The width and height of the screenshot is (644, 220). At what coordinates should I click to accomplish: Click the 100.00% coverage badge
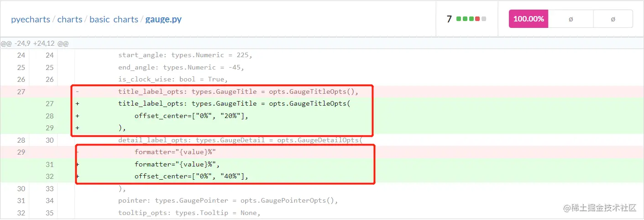[529, 19]
